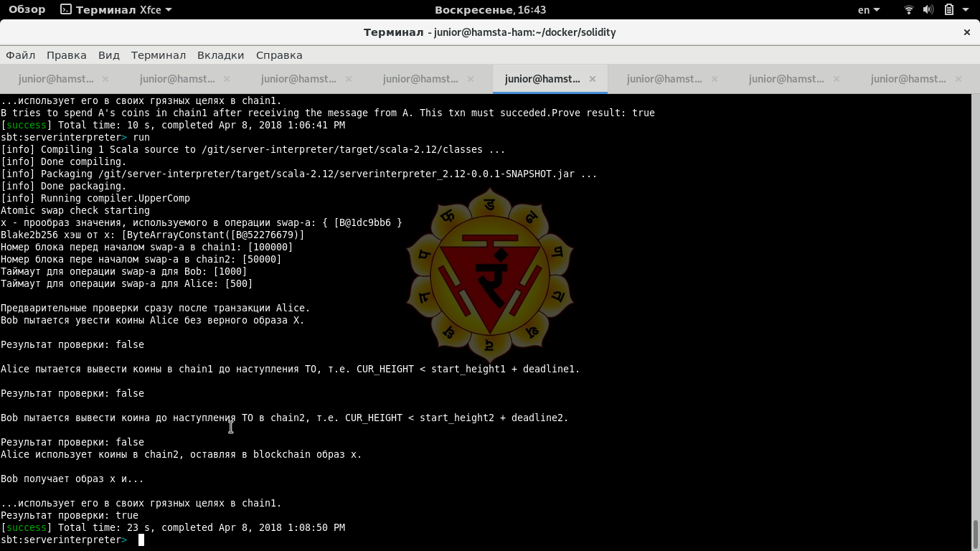Click the '[info] Done packaging.' line
The height and width of the screenshot is (551, 980).
(x=64, y=186)
